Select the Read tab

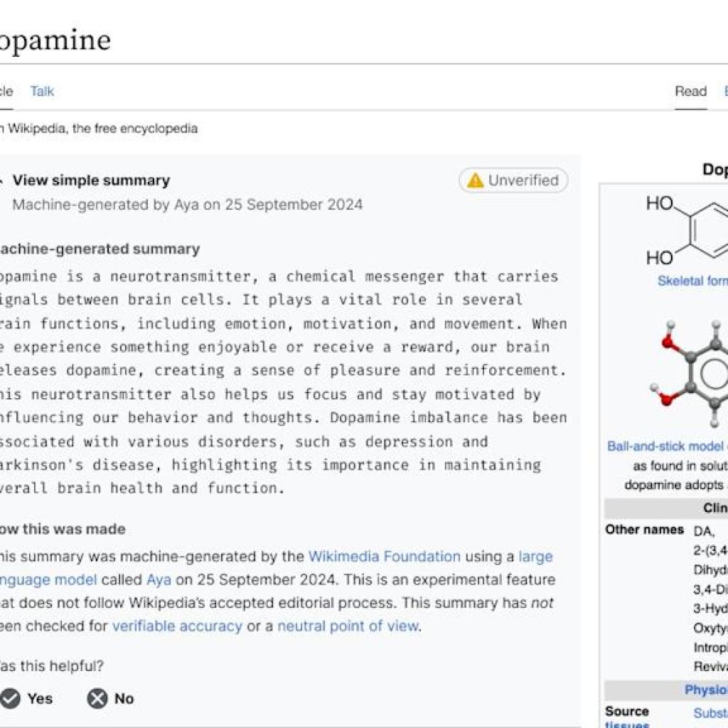[690, 91]
